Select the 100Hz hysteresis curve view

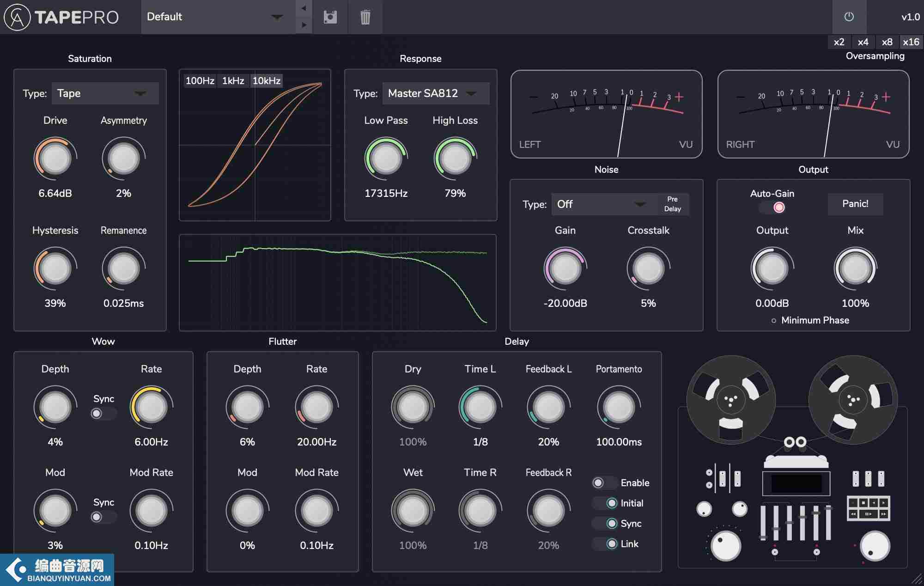tap(200, 81)
